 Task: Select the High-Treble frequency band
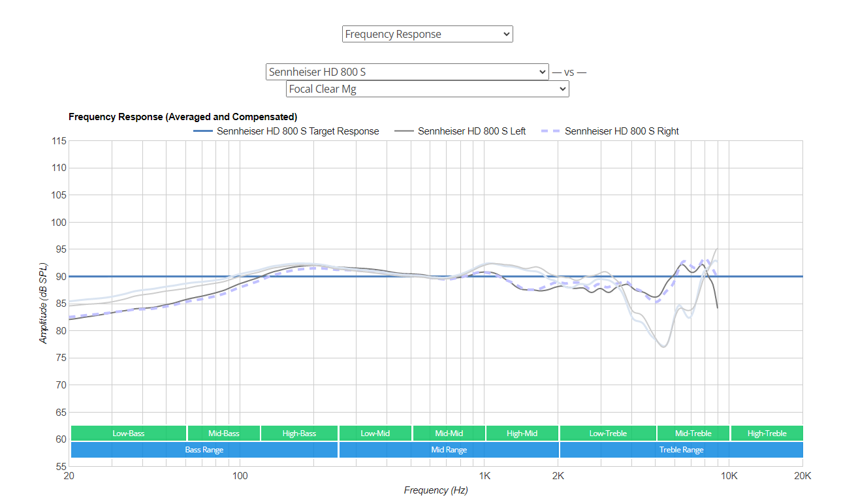click(767, 433)
